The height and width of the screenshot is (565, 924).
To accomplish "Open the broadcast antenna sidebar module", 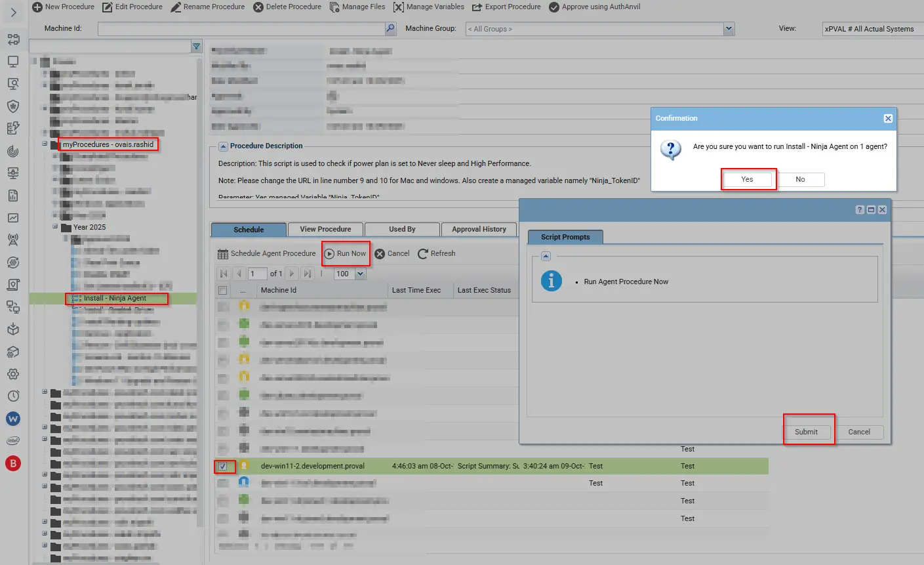I will click(13, 240).
